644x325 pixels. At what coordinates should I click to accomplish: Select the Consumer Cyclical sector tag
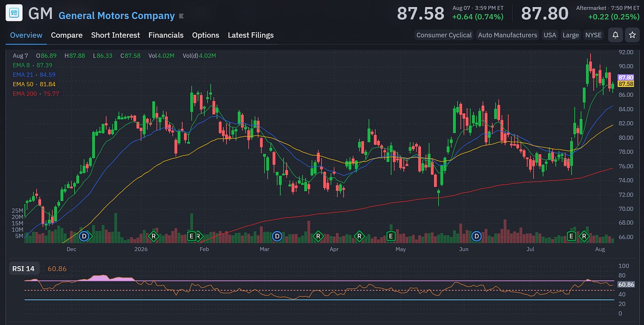444,35
